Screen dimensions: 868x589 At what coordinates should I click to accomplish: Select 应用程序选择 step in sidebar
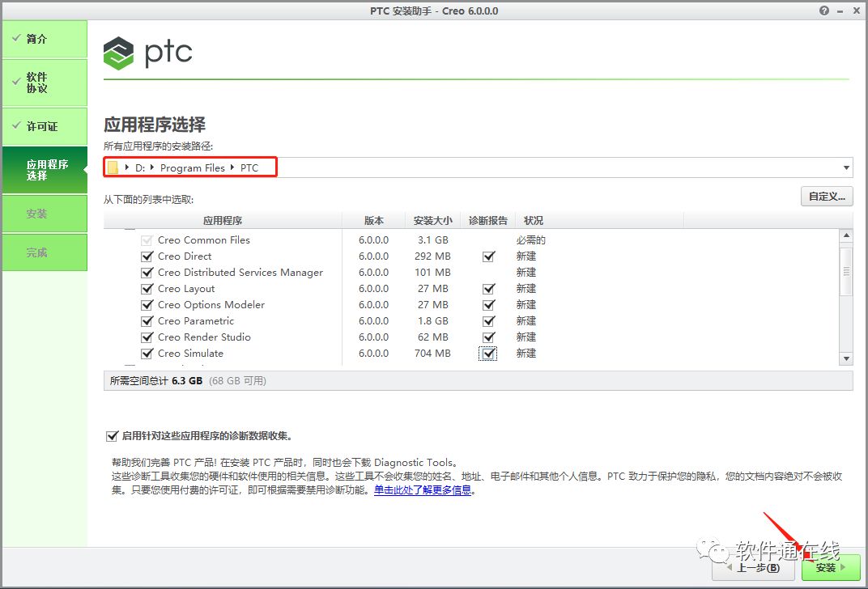[45, 170]
